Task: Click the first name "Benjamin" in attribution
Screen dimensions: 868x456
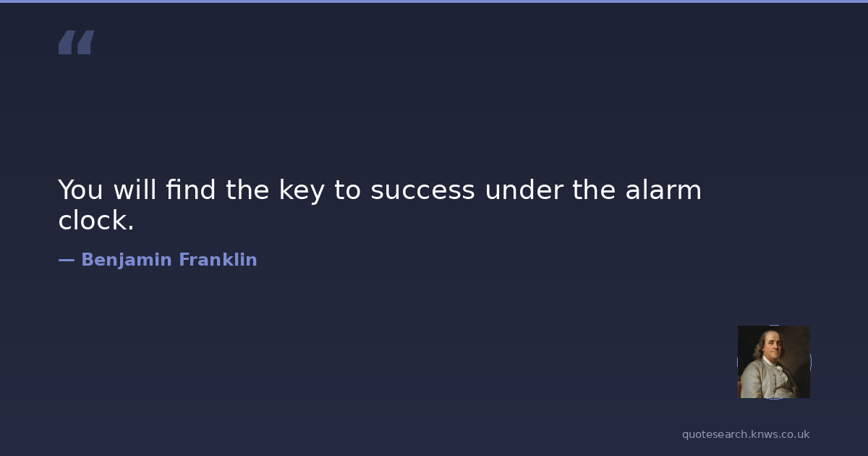Action: 125,260
